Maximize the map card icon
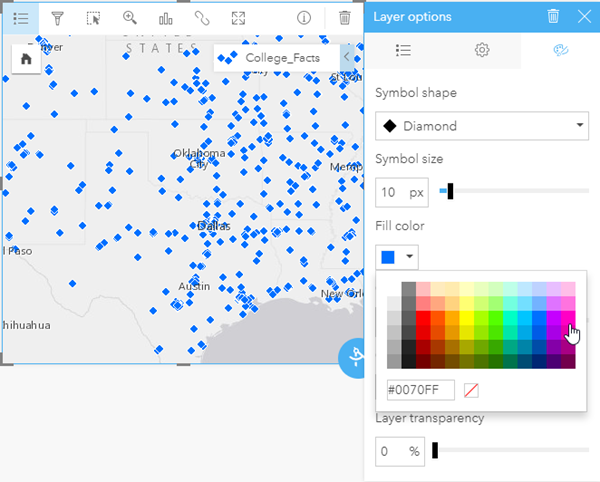This screenshot has width=600, height=482. coord(238,18)
